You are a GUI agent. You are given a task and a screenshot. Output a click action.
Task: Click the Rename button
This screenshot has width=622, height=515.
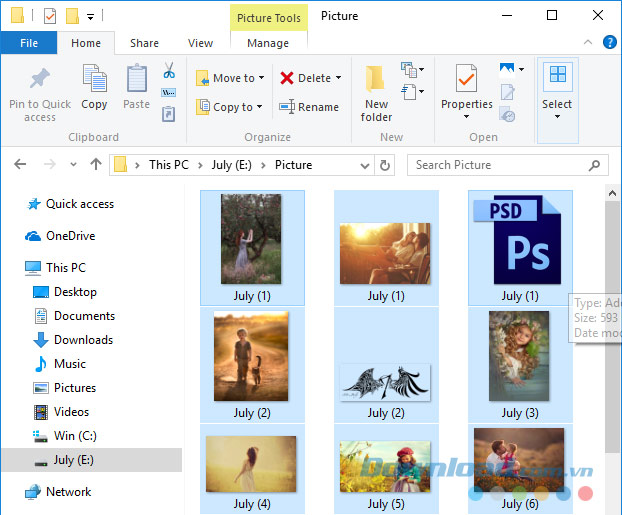[x=309, y=107]
